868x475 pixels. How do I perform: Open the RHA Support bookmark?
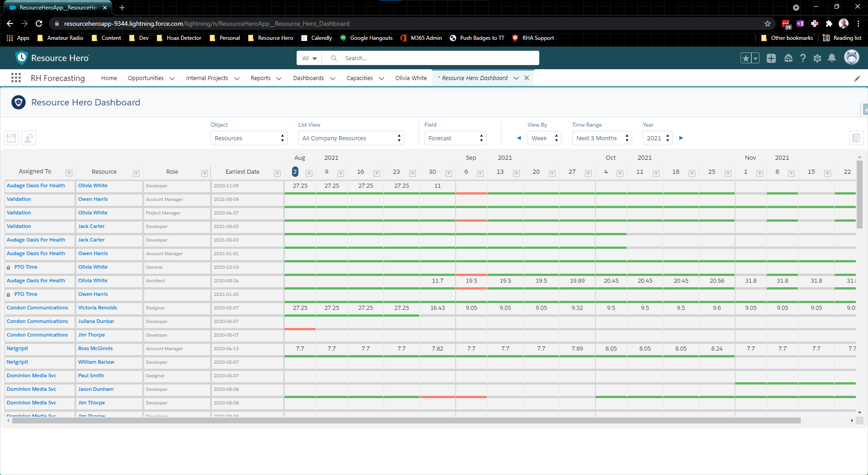pos(533,38)
